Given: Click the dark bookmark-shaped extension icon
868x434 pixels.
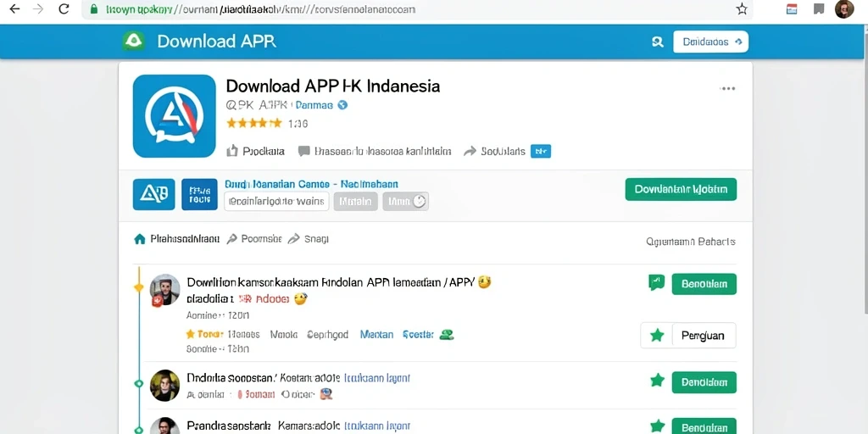Looking at the screenshot, I should click(819, 8).
